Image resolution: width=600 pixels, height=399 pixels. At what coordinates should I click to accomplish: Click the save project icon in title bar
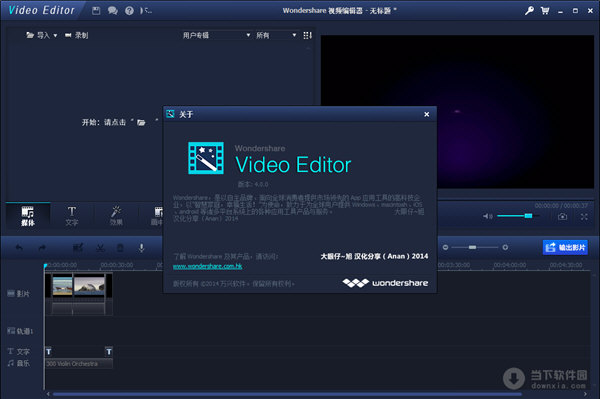tap(96, 11)
